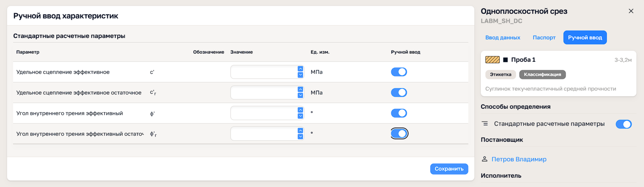
Task: Close the Одноплоскостной срез panel
Action: coord(631,11)
